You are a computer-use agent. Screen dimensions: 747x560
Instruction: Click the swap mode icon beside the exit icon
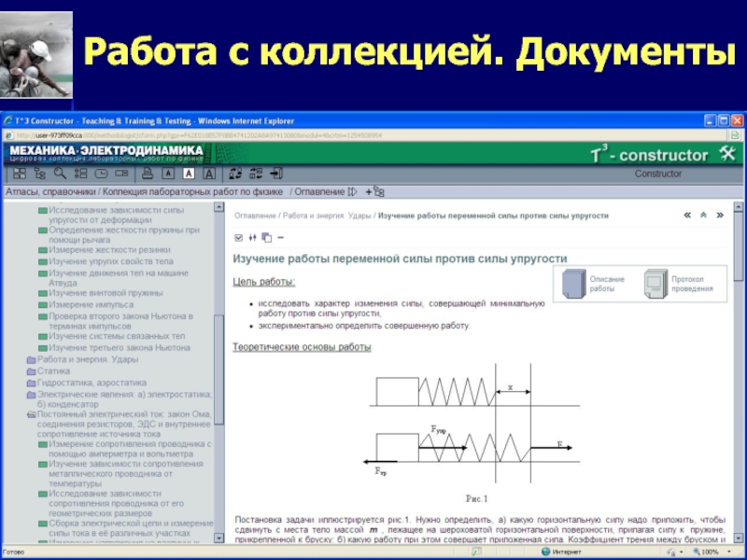pyautogui.click(x=256, y=174)
